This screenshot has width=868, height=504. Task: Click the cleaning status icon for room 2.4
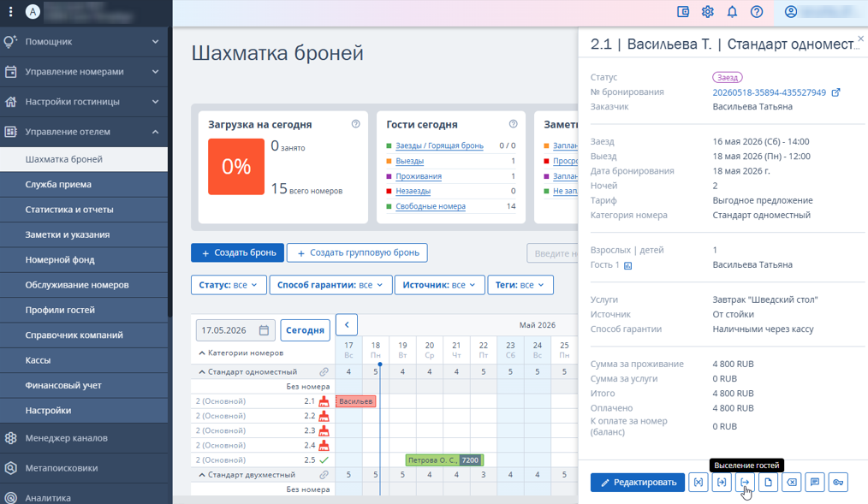(x=324, y=445)
